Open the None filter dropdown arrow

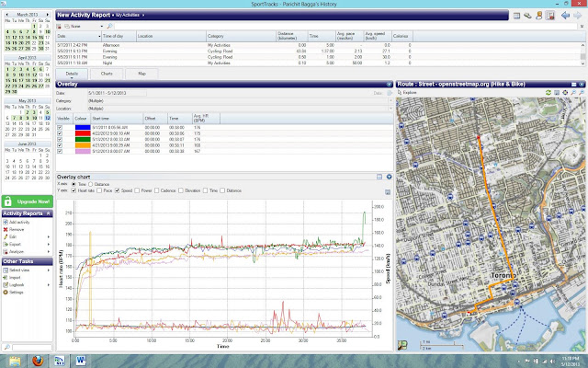[x=101, y=27]
